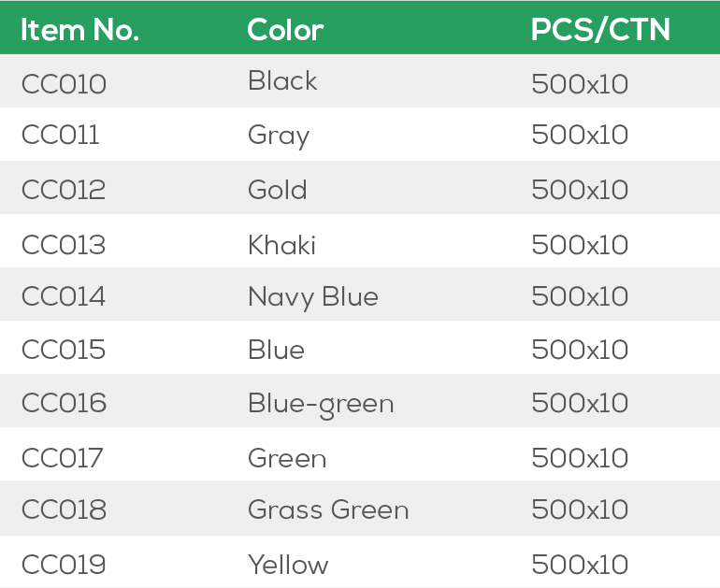720x588 pixels.
Task: Pick the Grass Green color cell
Action: coord(328,510)
